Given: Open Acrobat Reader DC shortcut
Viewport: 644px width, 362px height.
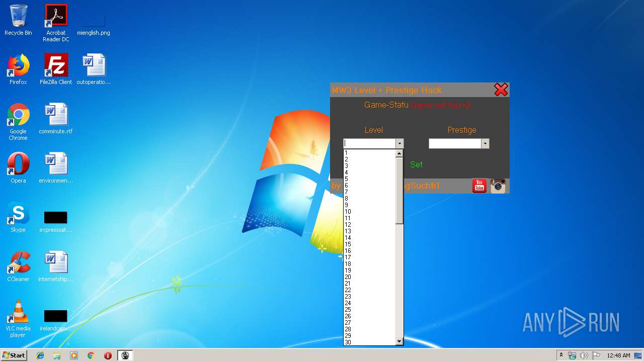Looking at the screenshot, I should coord(56,23).
